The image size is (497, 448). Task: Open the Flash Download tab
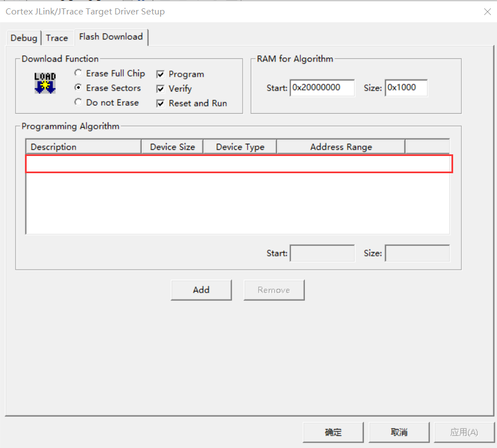pyautogui.click(x=111, y=37)
